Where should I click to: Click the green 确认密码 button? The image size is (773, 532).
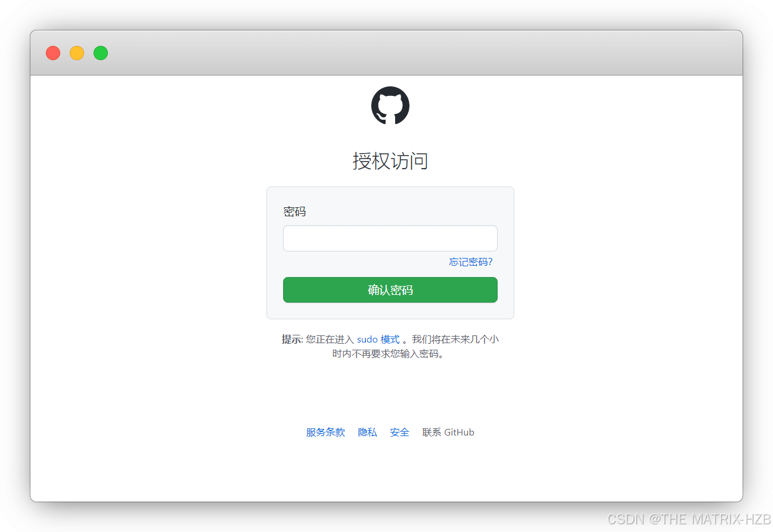pyautogui.click(x=390, y=290)
